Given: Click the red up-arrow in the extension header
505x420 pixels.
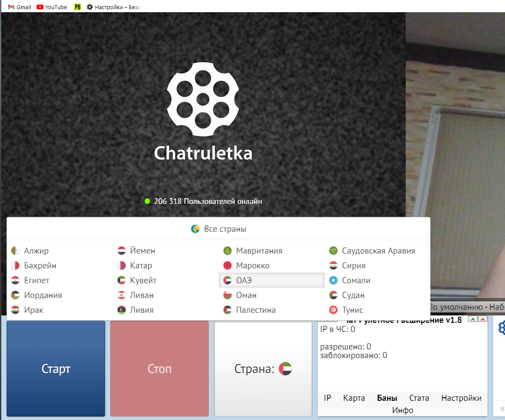Looking at the screenshot, I should [x=483, y=319].
